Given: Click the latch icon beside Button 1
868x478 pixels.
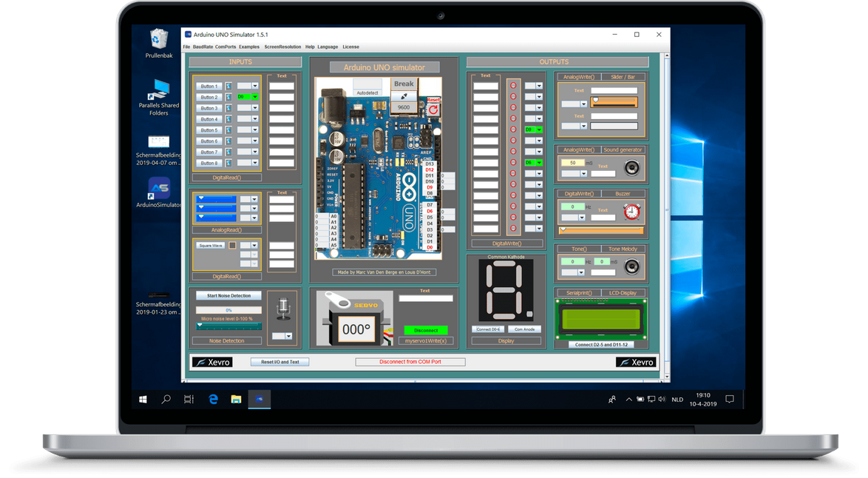Looking at the screenshot, I should coord(228,87).
